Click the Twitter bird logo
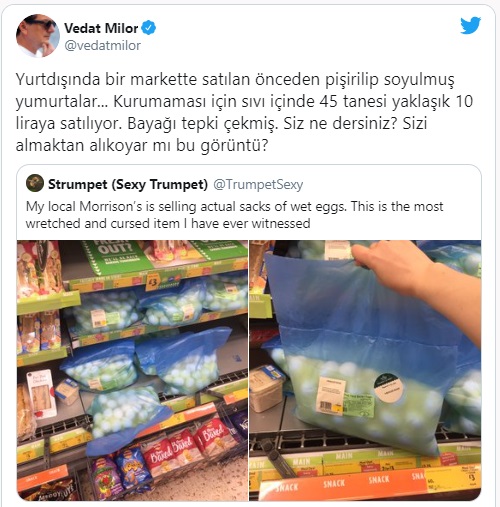Screen dimensions: 500x507 click(470, 26)
